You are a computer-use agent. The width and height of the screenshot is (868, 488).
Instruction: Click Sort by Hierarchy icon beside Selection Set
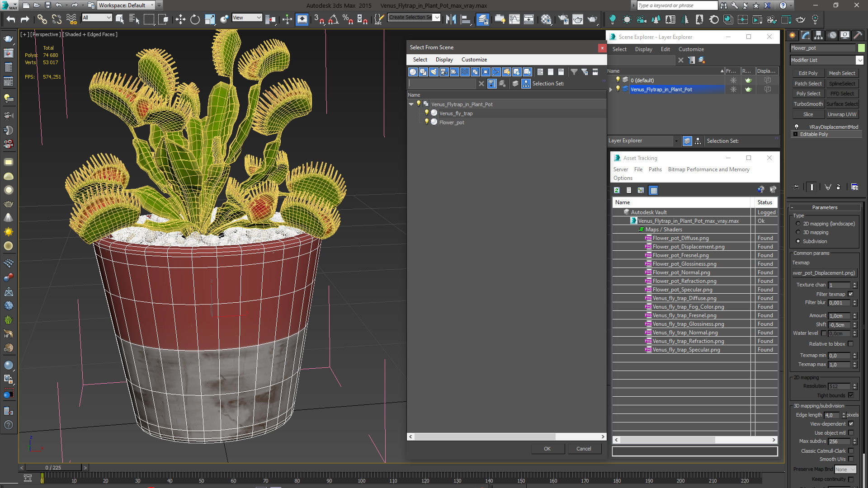click(x=526, y=84)
